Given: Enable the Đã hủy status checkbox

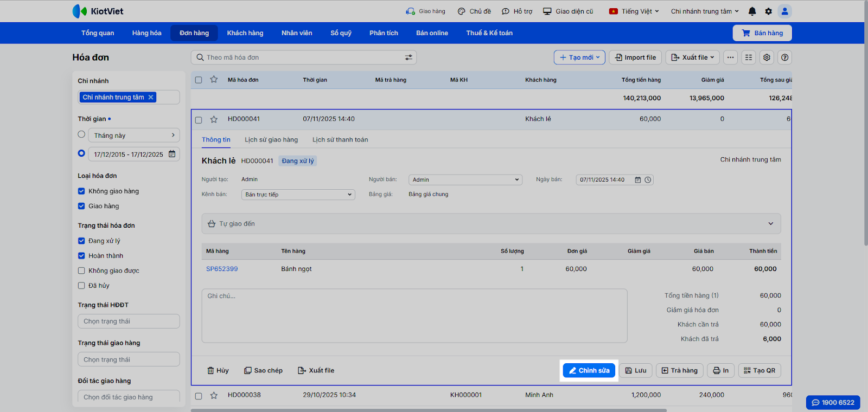Looking at the screenshot, I should [x=81, y=286].
